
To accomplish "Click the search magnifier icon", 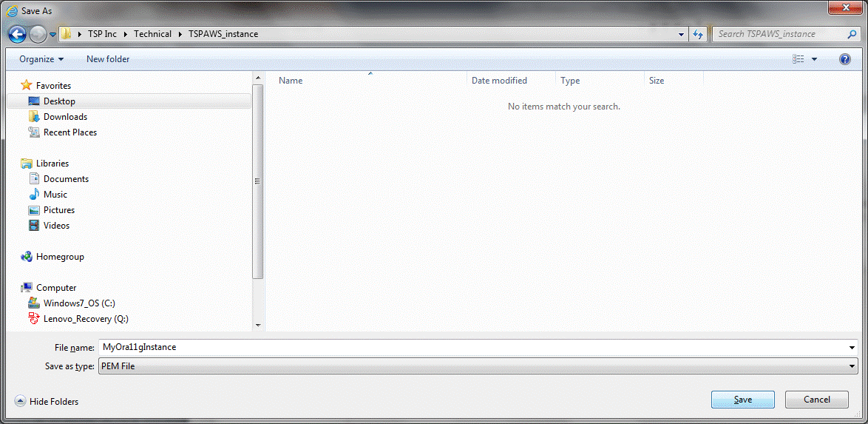I will point(852,34).
